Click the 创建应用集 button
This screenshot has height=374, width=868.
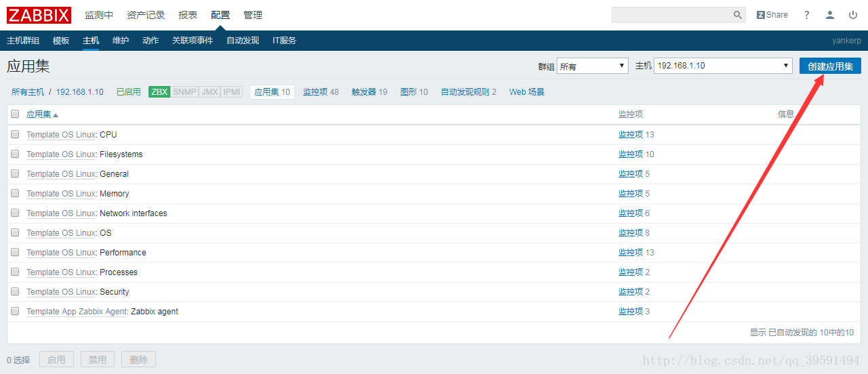click(830, 66)
